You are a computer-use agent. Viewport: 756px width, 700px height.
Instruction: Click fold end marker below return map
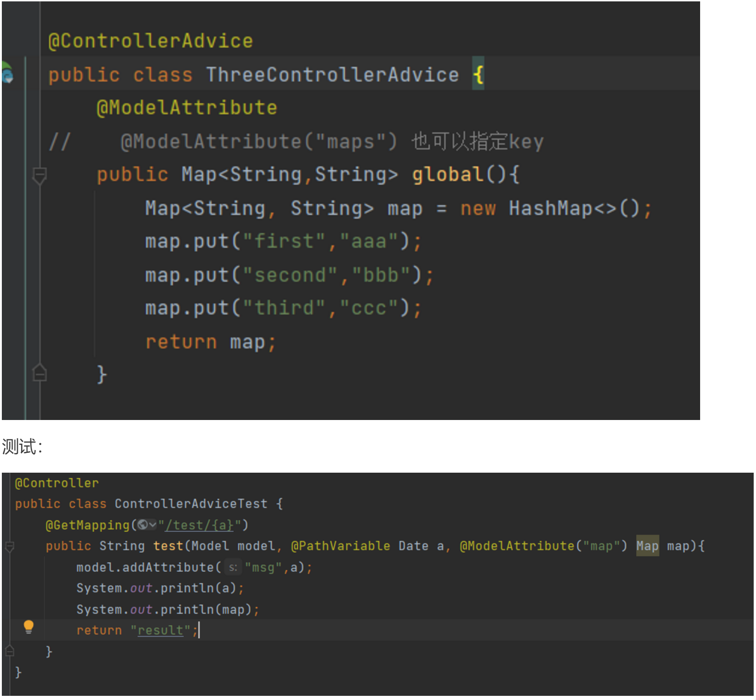click(39, 373)
